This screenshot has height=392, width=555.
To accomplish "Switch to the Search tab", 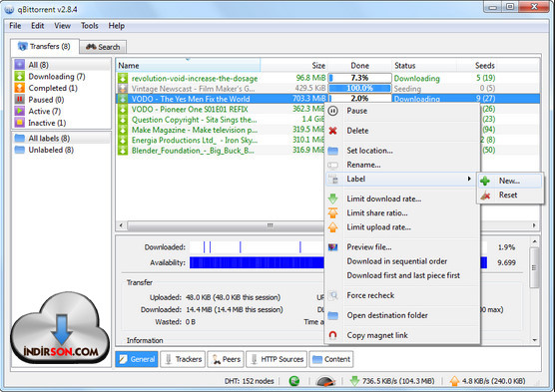I will click(103, 47).
